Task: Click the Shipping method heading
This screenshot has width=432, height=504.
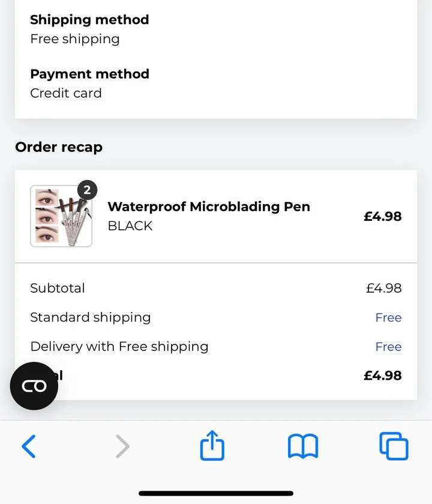Action: [89, 20]
